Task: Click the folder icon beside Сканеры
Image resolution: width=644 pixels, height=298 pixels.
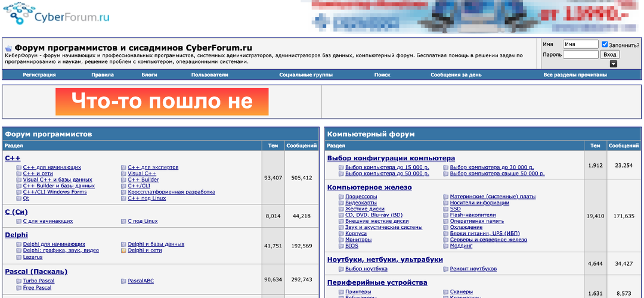Action: [x=445, y=292]
